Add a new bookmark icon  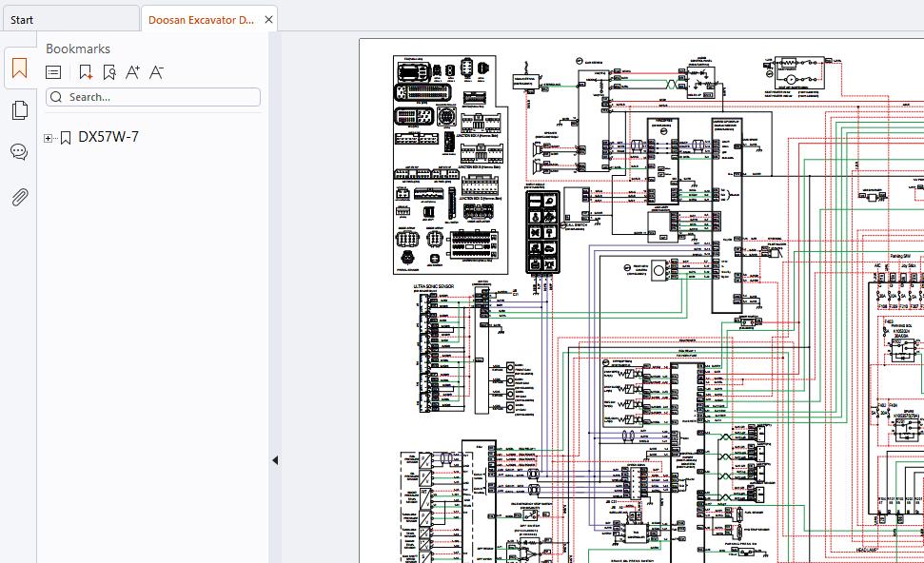(x=86, y=72)
